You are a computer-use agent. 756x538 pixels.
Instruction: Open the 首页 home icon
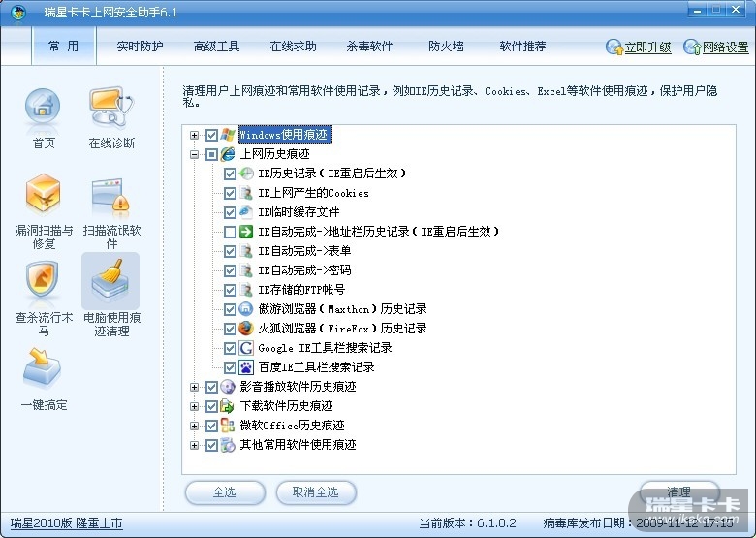43,109
